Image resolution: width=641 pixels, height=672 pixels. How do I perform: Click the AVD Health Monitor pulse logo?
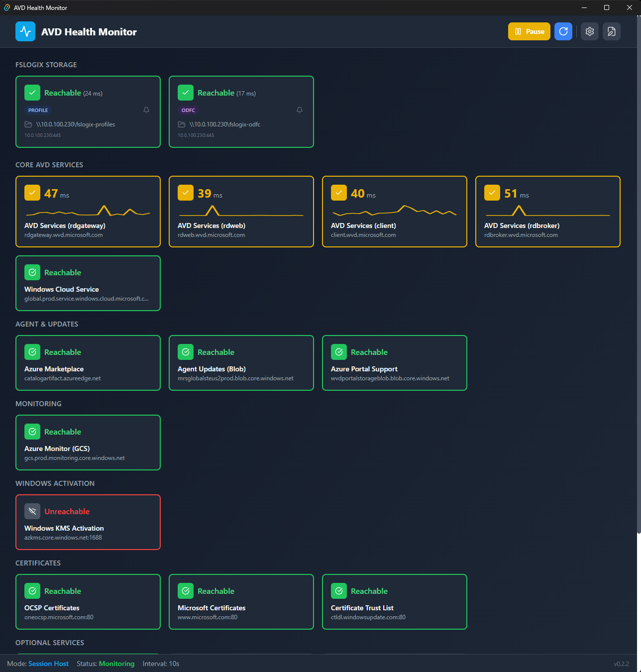[25, 31]
